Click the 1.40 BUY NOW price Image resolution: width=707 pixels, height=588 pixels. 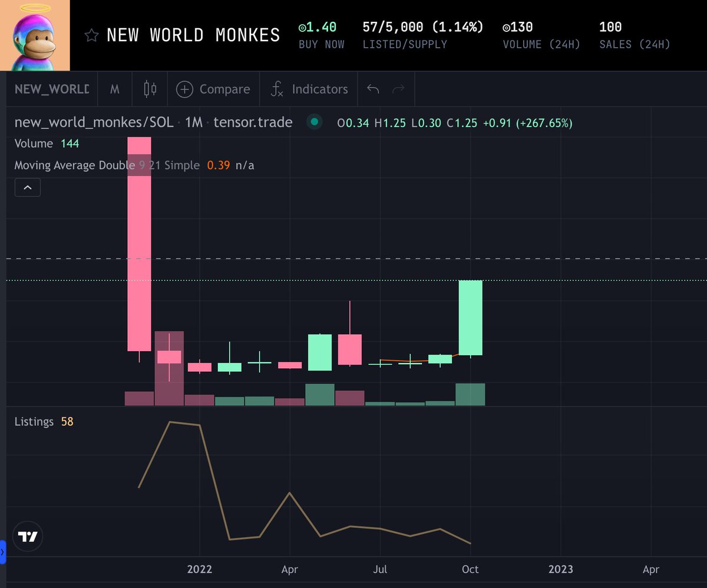coord(322,35)
